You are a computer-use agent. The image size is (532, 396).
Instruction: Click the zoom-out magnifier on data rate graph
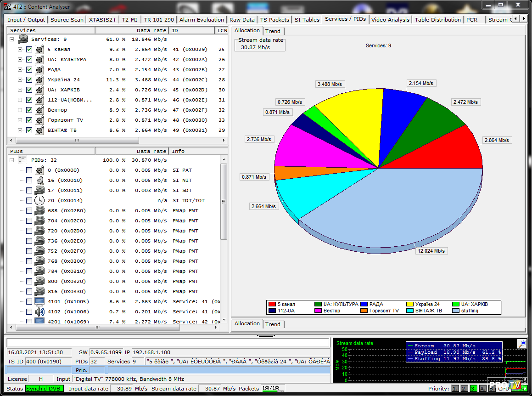coord(521,344)
